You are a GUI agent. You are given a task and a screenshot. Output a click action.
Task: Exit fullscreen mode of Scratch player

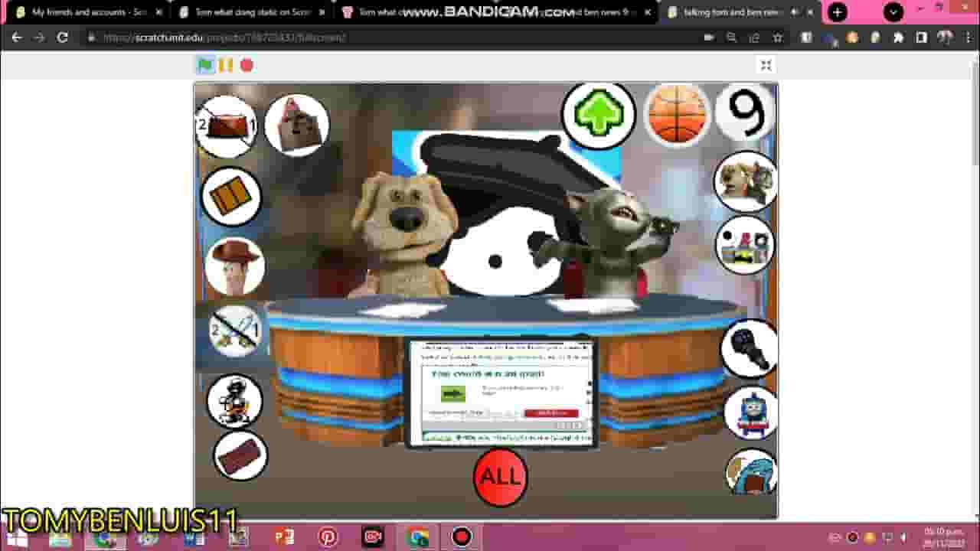[766, 65]
